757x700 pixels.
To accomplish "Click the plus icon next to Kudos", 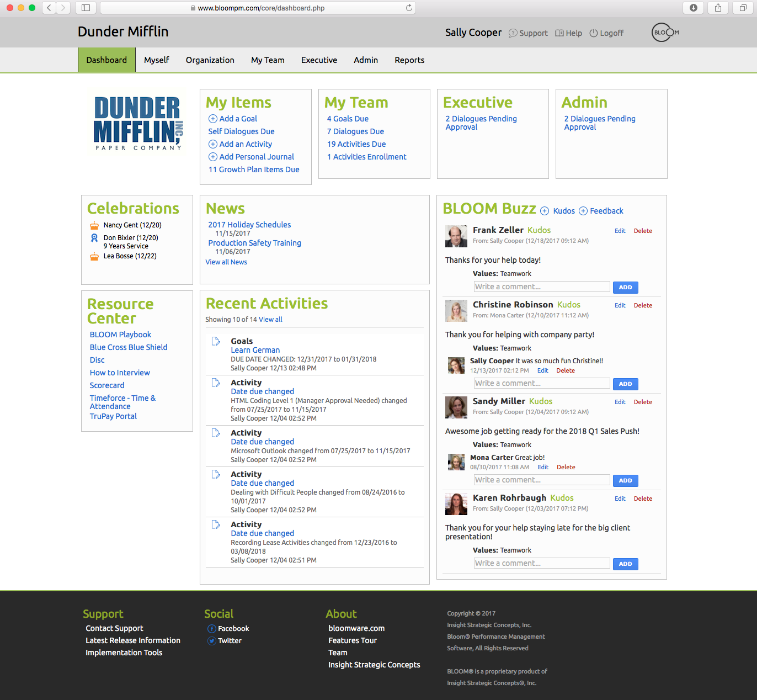I will tap(545, 211).
